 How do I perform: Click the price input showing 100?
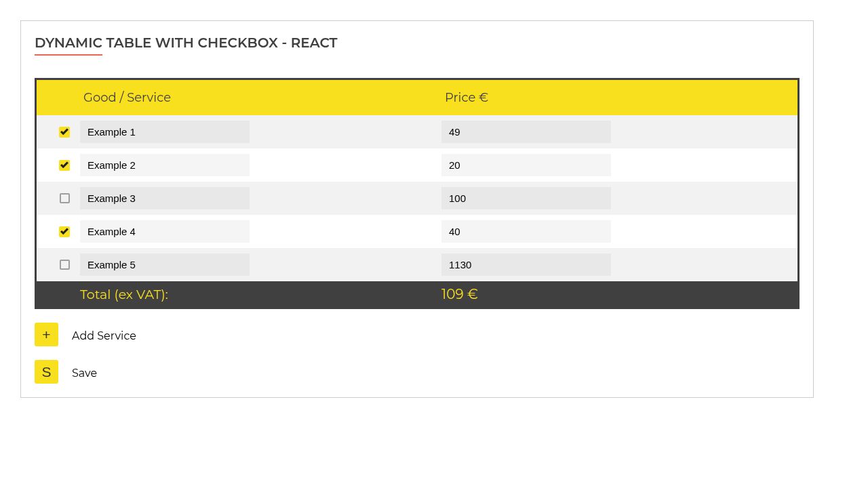click(526, 198)
